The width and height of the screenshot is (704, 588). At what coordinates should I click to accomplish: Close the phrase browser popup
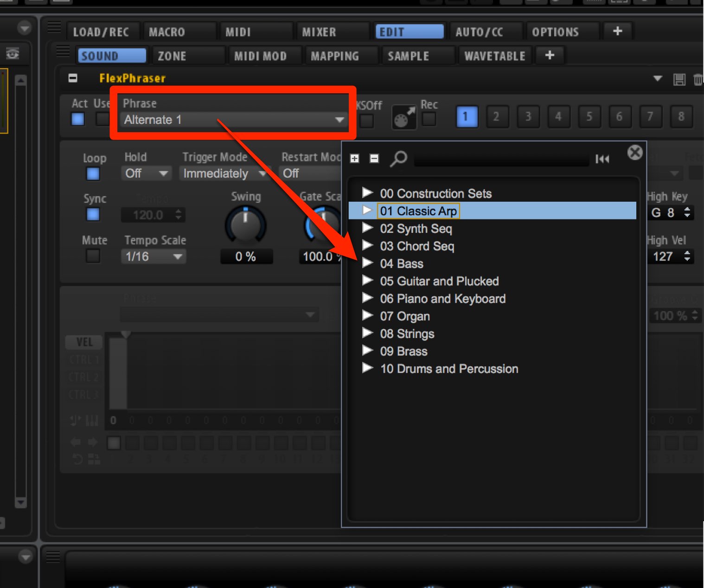pyautogui.click(x=635, y=153)
